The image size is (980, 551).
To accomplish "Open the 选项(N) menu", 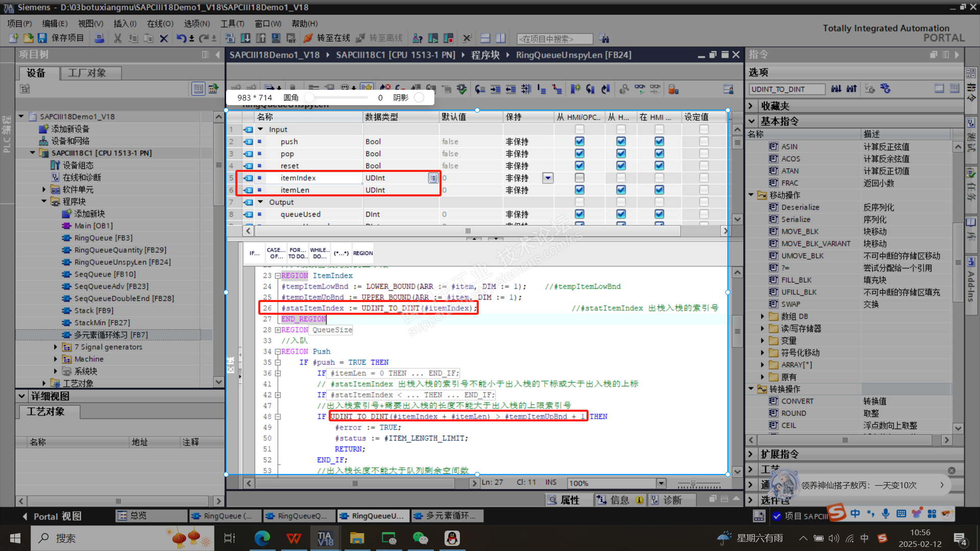I will coord(197,23).
